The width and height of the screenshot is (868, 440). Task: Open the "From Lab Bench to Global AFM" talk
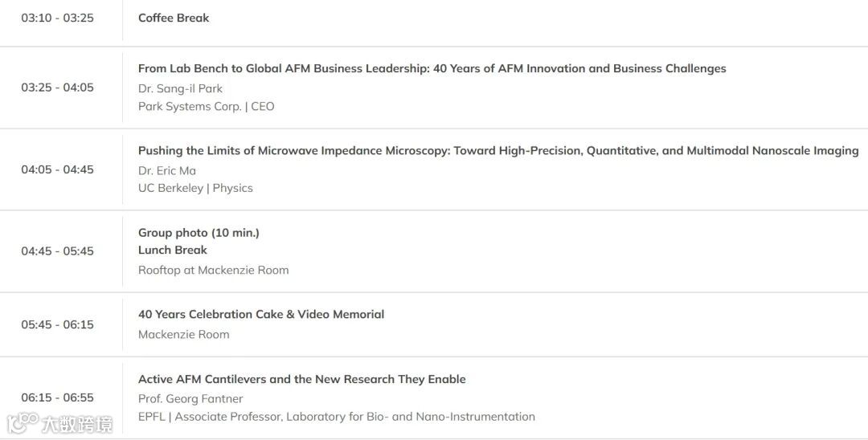coord(432,69)
